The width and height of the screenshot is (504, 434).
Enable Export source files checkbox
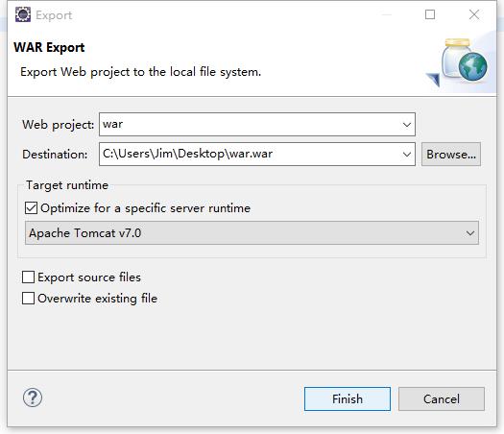click(28, 277)
